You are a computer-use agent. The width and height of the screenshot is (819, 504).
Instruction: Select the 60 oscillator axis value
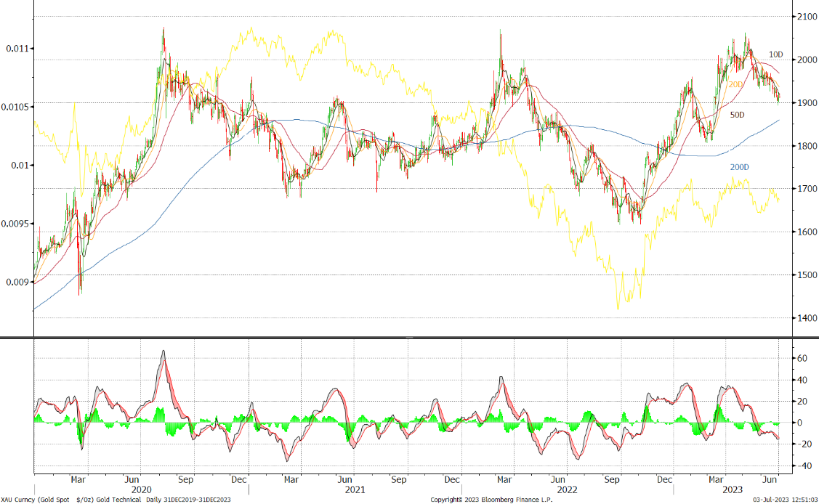click(x=802, y=359)
